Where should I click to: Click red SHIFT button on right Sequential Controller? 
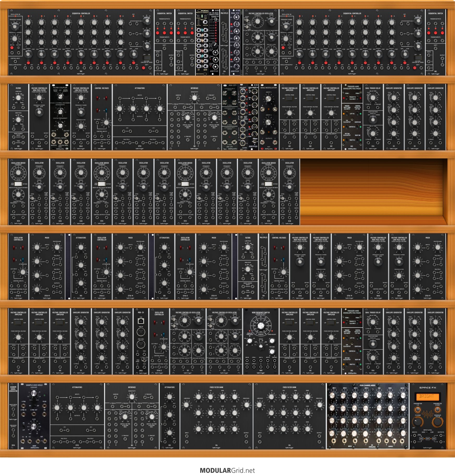415,68
